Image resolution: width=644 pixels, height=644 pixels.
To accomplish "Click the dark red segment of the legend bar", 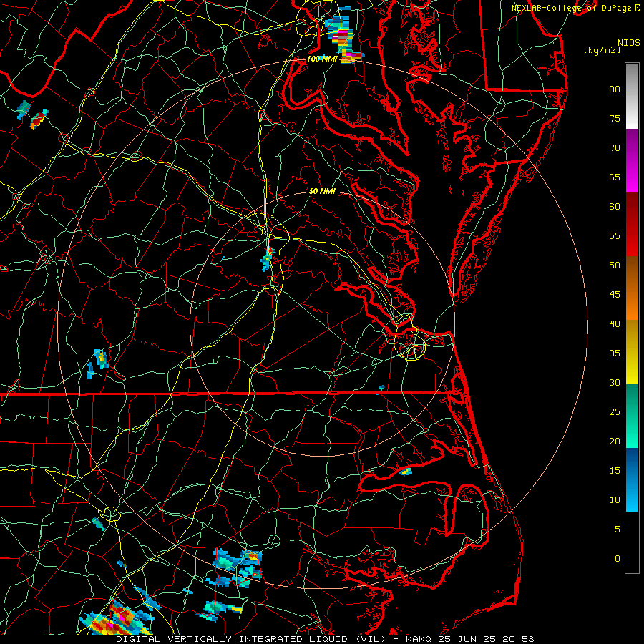I will pos(632,225).
